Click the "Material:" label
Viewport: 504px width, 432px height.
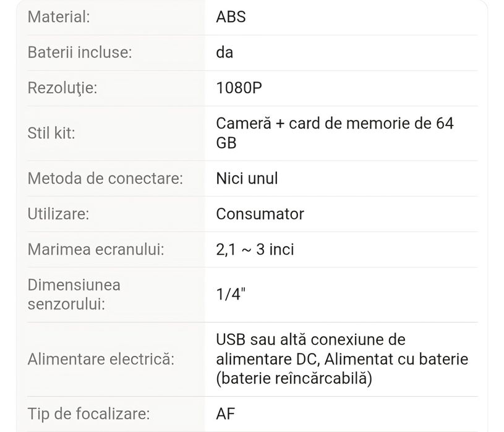click(59, 17)
